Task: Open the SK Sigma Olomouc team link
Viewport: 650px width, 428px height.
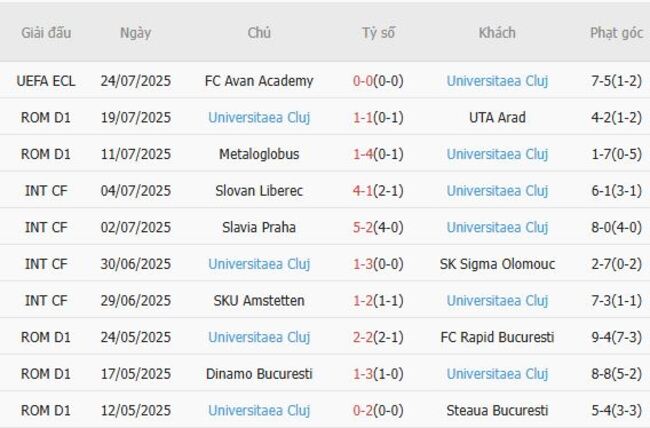Action: [497, 264]
